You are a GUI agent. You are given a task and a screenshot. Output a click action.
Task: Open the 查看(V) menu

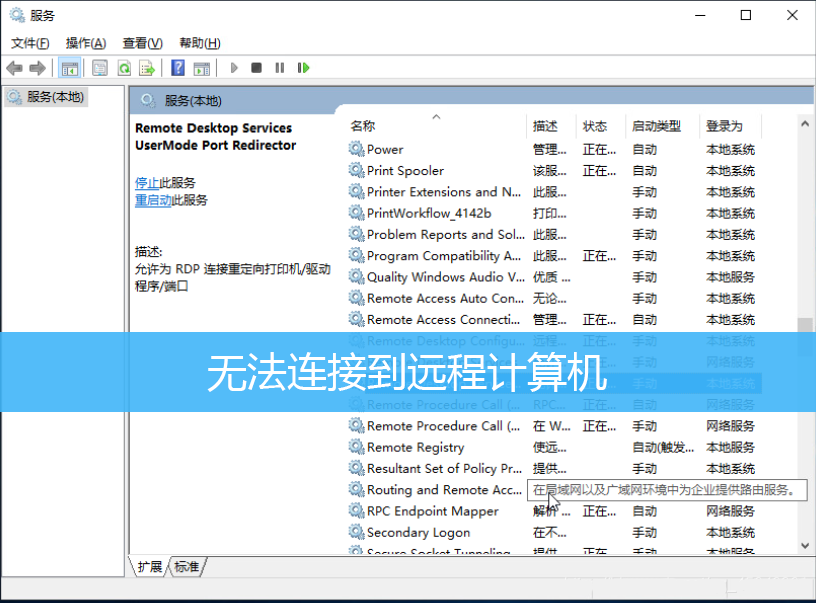[x=142, y=43]
